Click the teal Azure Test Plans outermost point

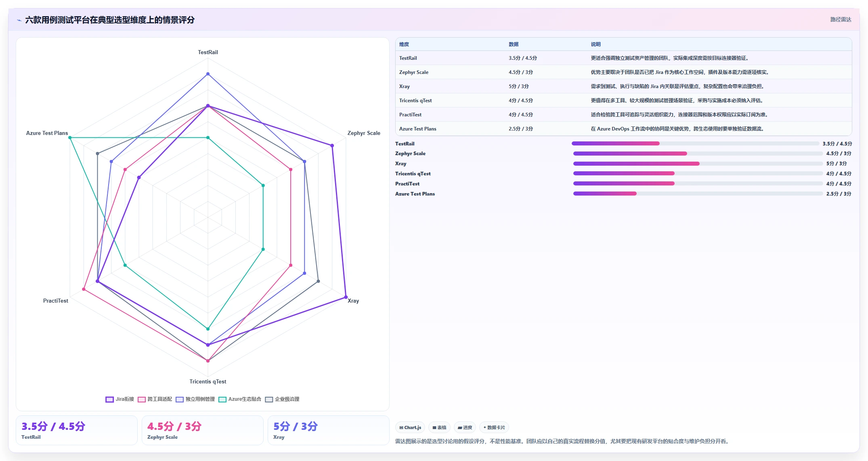pyautogui.click(x=70, y=138)
